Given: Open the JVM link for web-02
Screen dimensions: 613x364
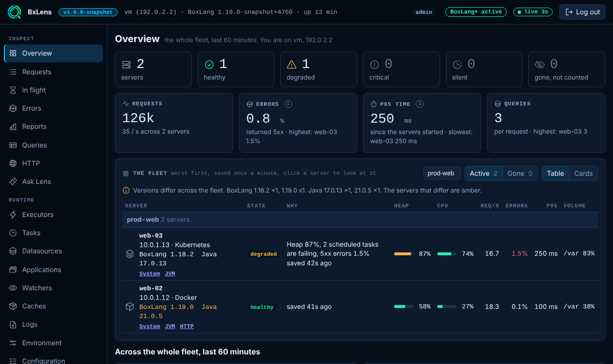Looking at the screenshot, I should (x=170, y=327).
